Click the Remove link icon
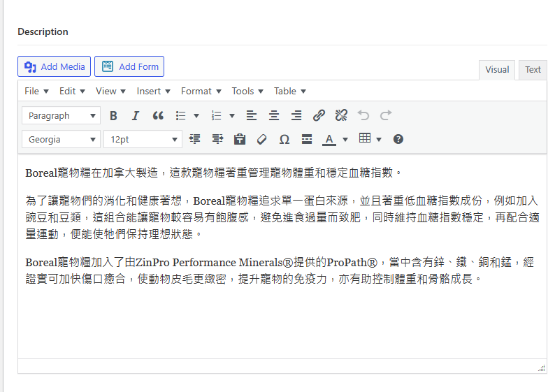The image size is (555, 392). (341, 115)
